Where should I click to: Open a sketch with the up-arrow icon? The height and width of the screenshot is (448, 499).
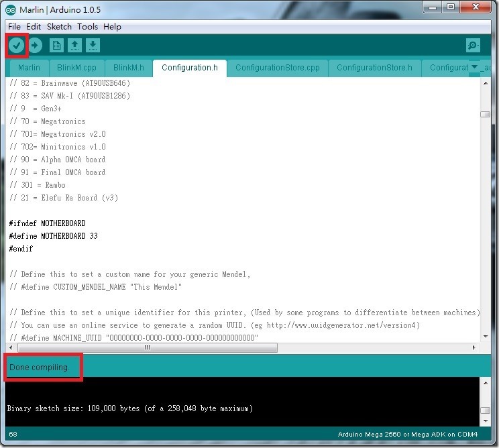75,46
